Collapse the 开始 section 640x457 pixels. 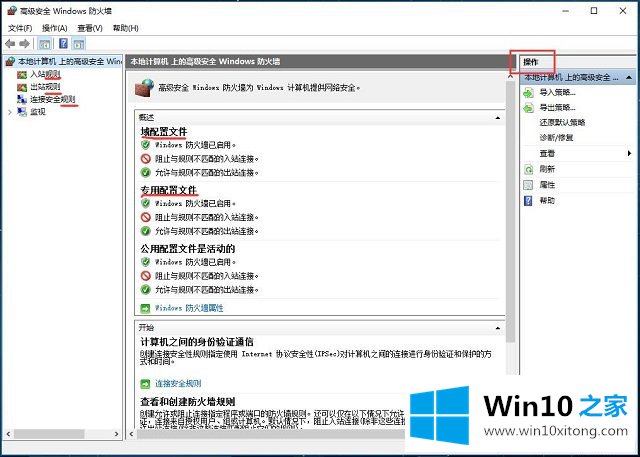[498, 328]
